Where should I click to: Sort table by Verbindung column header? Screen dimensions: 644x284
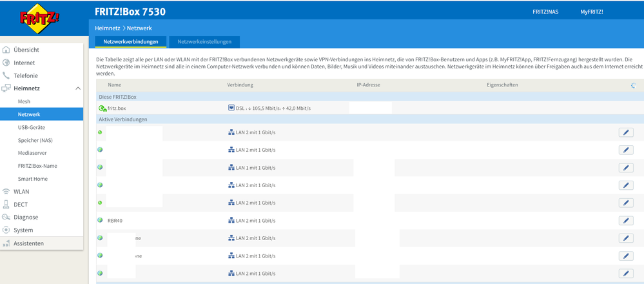[x=240, y=85]
